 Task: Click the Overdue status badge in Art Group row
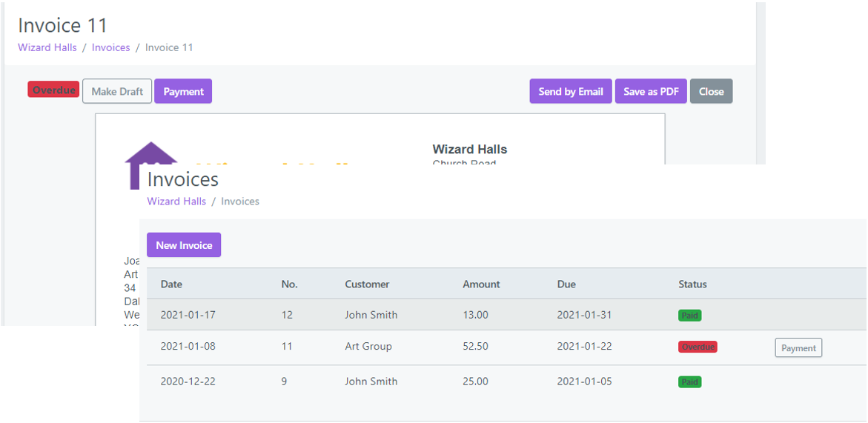698,347
